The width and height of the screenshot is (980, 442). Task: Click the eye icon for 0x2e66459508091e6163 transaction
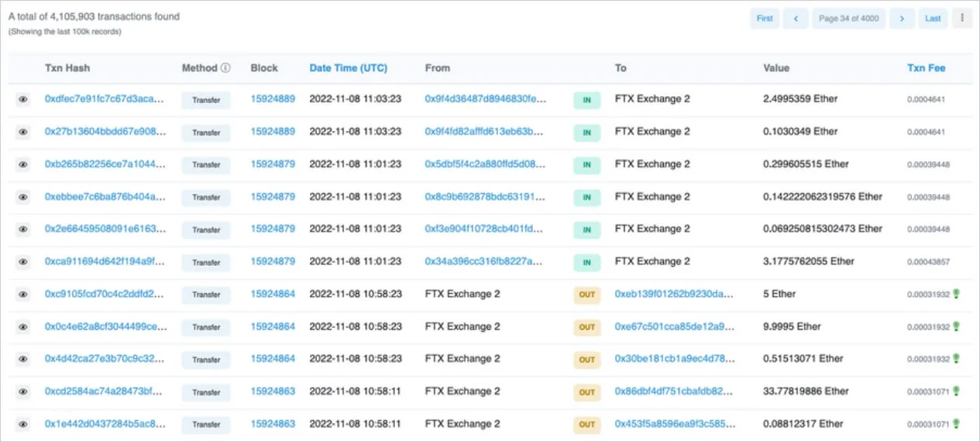tap(23, 229)
